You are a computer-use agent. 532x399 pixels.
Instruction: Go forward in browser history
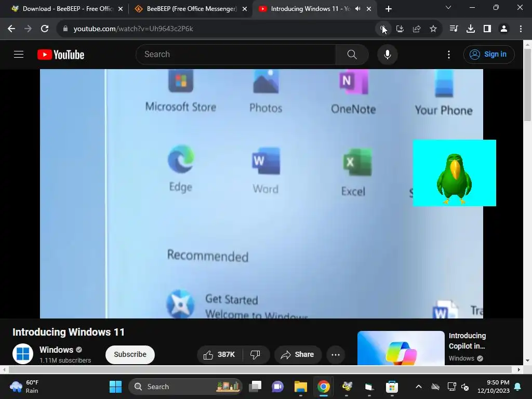click(x=28, y=29)
